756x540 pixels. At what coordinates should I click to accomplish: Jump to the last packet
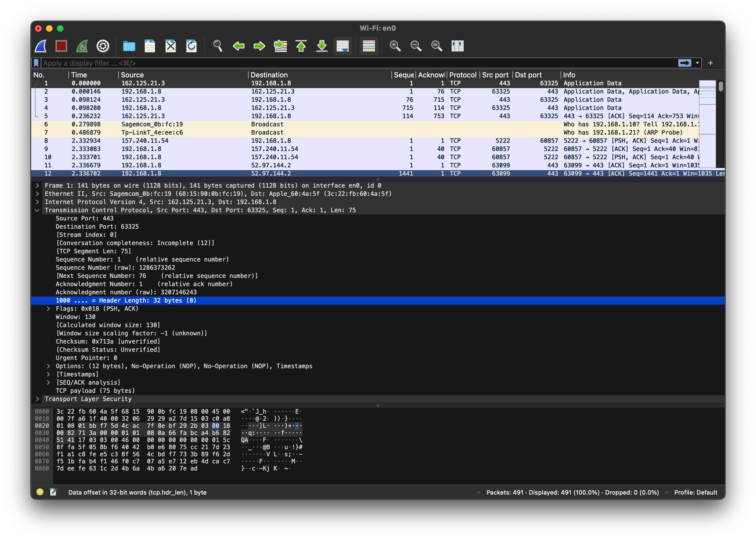[x=322, y=46]
